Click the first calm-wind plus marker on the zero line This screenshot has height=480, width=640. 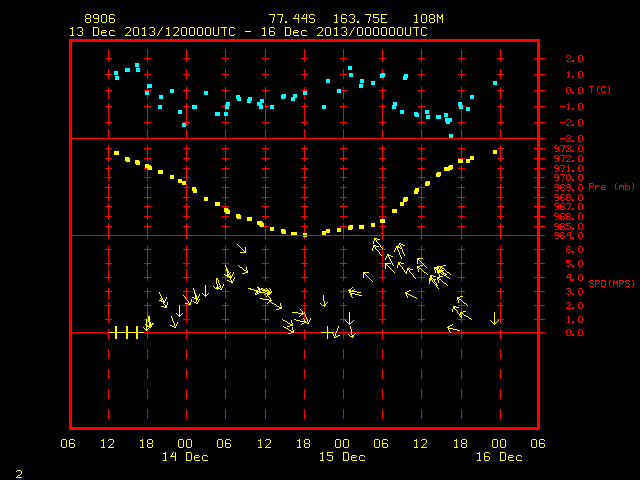coord(116,333)
